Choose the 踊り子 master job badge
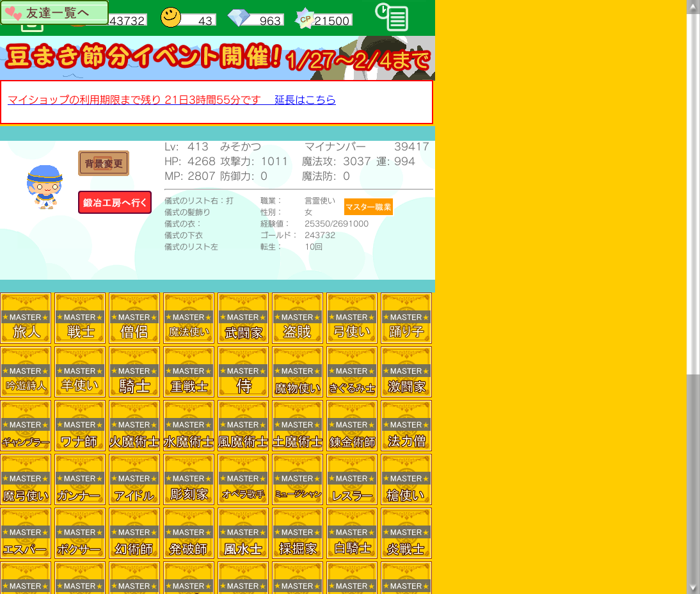The image size is (700, 594). pos(406,318)
